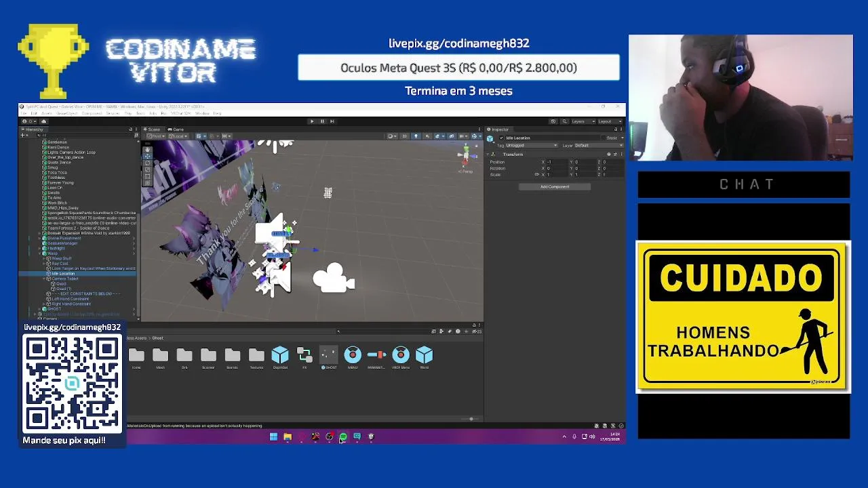Click the Pause button in Unity toolbar
The height and width of the screenshot is (488, 868).
[x=322, y=121]
